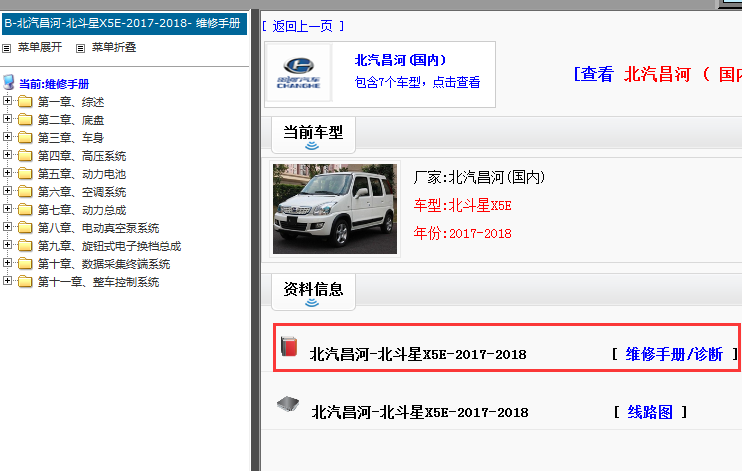The height and width of the screenshot is (471, 742).
Task: Open 第七章、动力总成 chapter
Action: [x=82, y=210]
